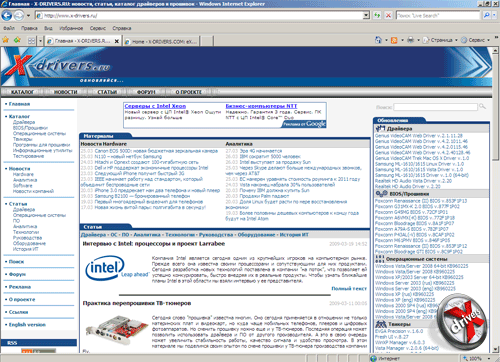Click the Print icon
The width and height of the screenshot is (500, 362).
tap(411, 40)
